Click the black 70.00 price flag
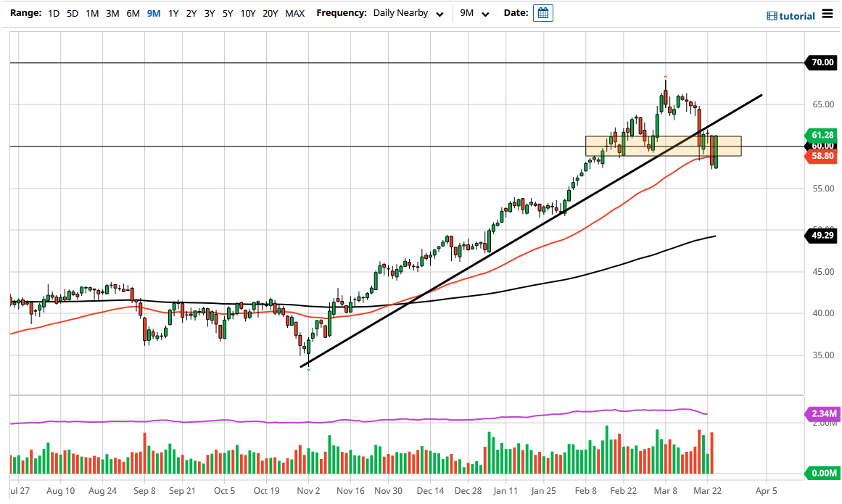The image size is (842, 504). pyautogui.click(x=821, y=62)
